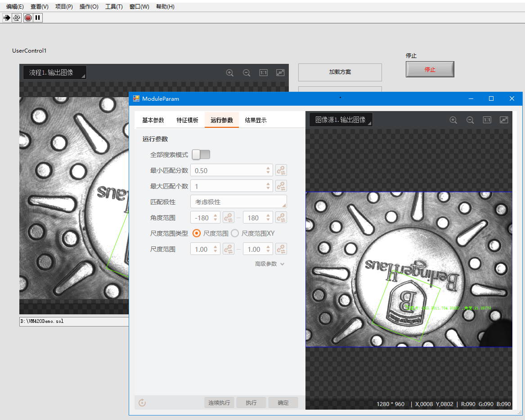Viewport: 525px width, 420px height.
Task: Open the 项目(P) menu
Action: tap(64, 7)
